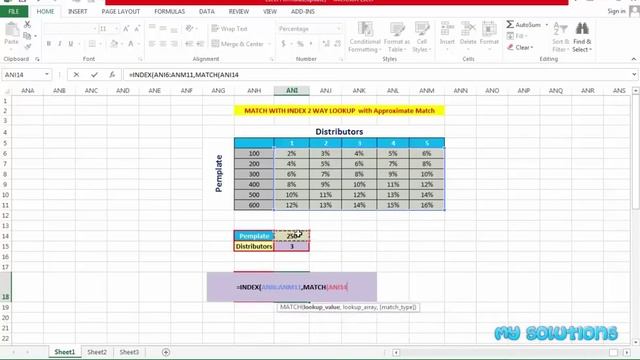This screenshot has width=640, height=360.
Task: Click the Format Painter icon
Action: [27, 47]
